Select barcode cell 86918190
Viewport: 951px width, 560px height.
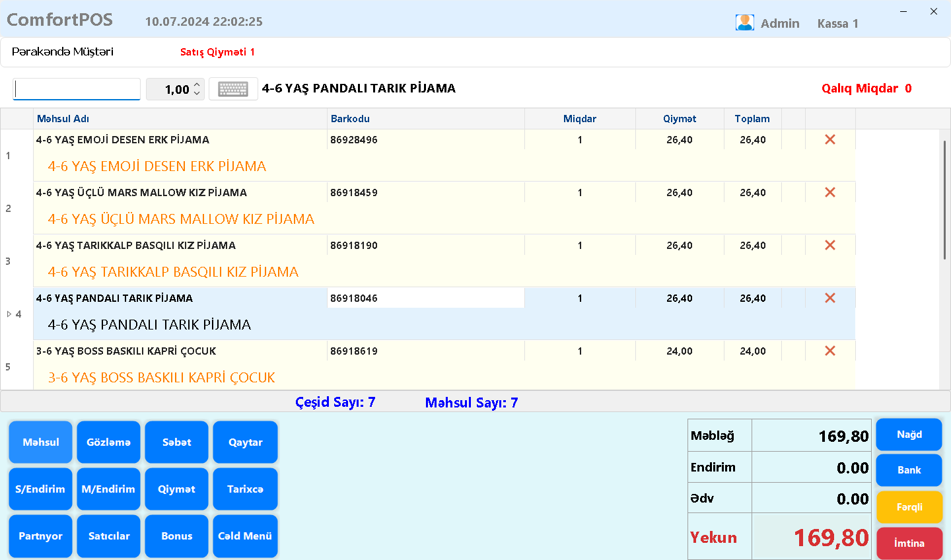click(426, 245)
